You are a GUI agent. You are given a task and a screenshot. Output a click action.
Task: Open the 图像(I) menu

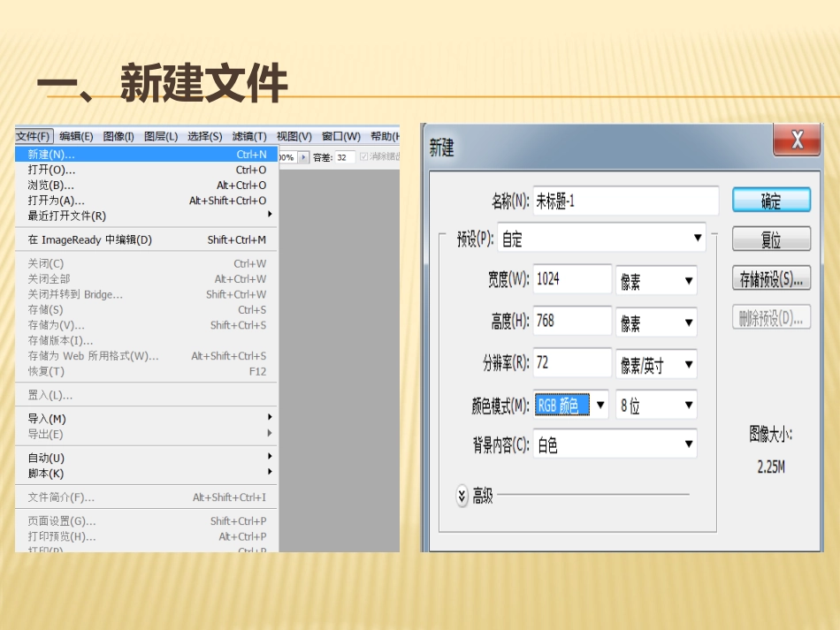[118, 136]
